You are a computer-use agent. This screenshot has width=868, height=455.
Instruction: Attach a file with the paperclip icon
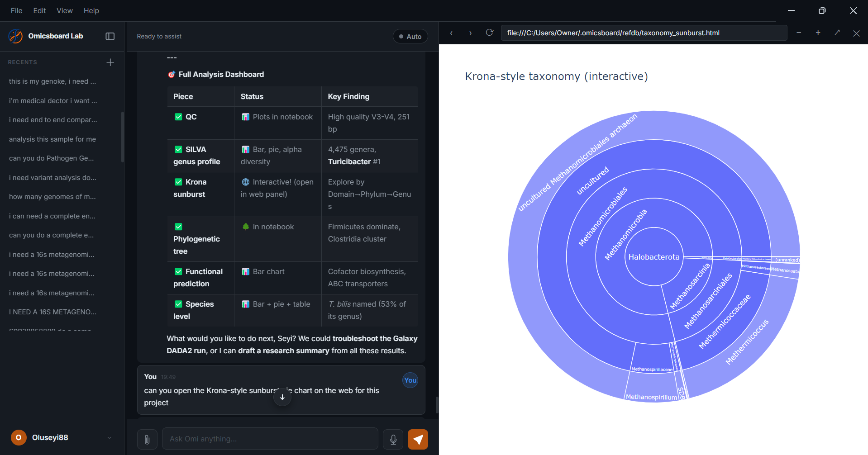(147, 439)
